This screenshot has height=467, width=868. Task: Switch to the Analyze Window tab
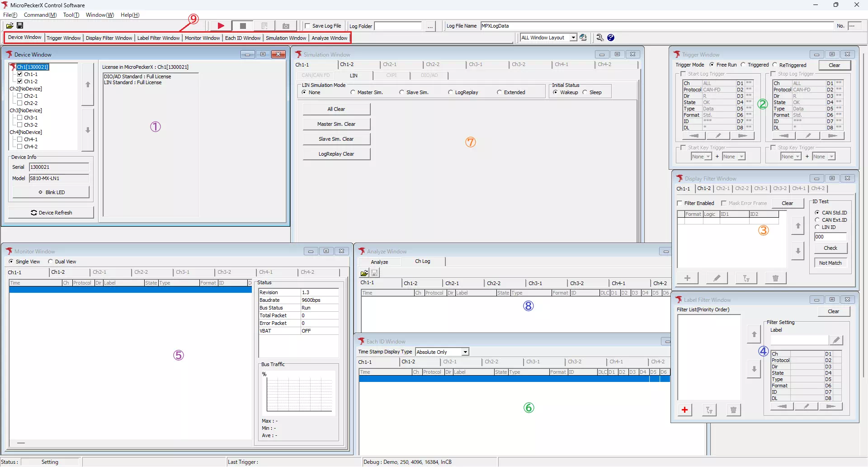click(330, 38)
